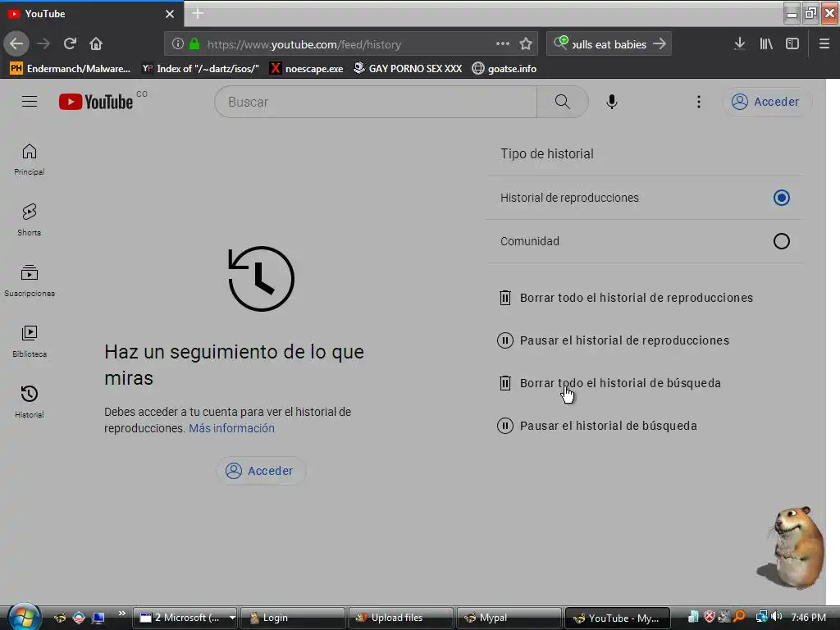Click Borrar todo el historial de búsqueda
Screen dimensions: 840x630
(609, 383)
